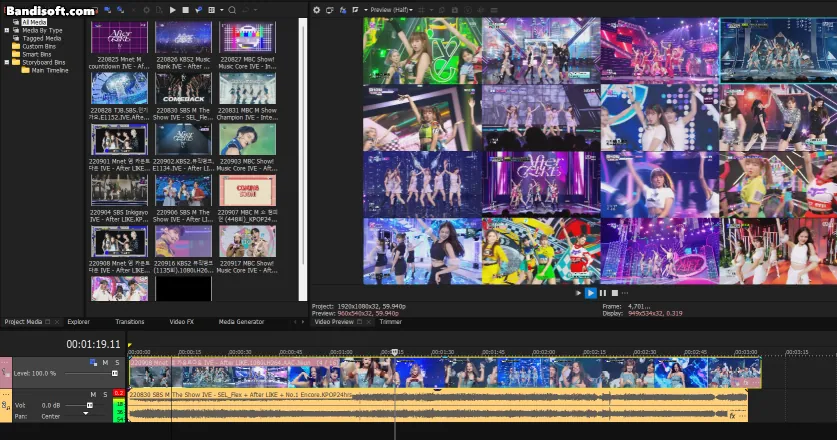The height and width of the screenshot is (440, 837).
Task: Click Save Snapshot to File icon
Action: 455,10
